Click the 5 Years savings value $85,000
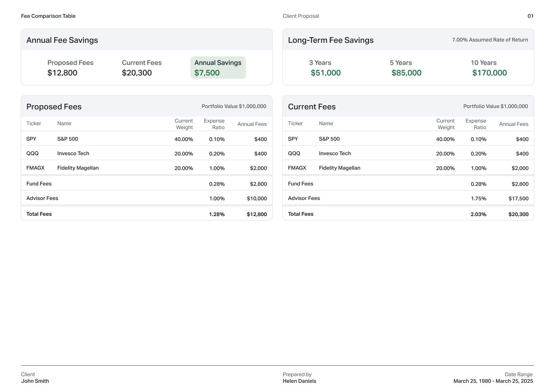The width and height of the screenshot is (555, 392). [x=406, y=72]
